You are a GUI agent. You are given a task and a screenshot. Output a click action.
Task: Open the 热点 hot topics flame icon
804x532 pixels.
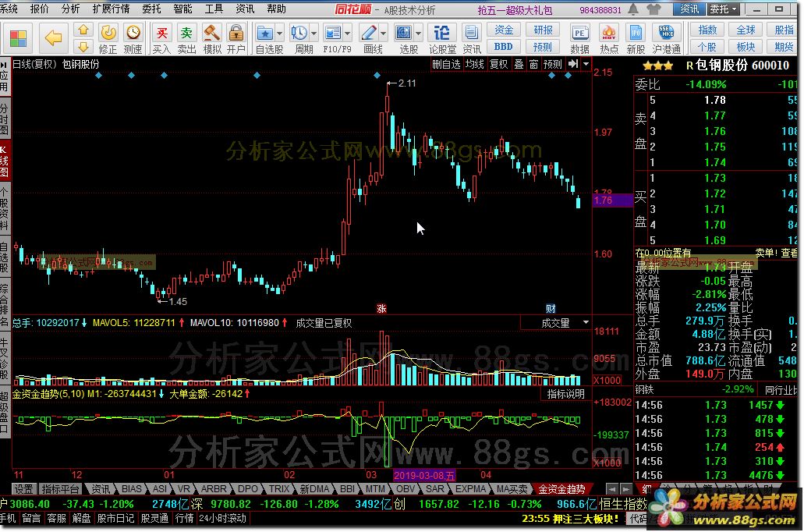608,38
